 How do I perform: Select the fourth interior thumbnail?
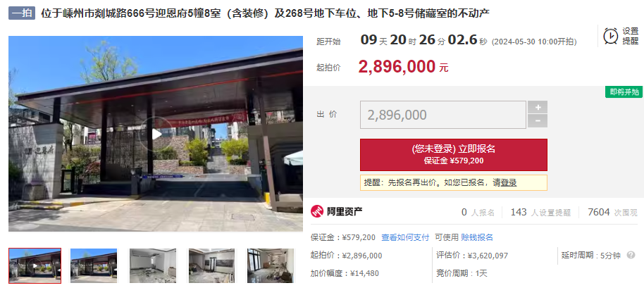coord(211,265)
